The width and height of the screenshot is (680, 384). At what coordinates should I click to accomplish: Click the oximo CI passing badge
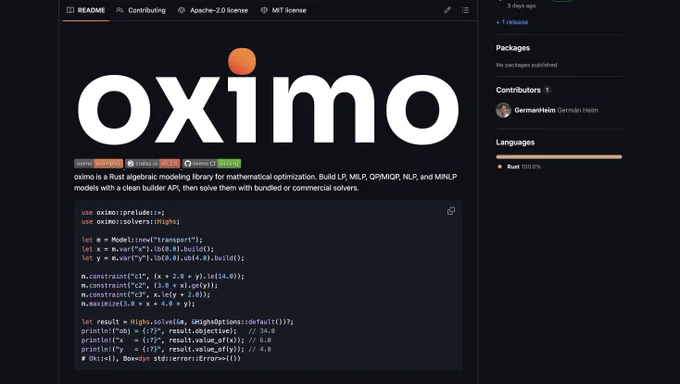(x=212, y=164)
